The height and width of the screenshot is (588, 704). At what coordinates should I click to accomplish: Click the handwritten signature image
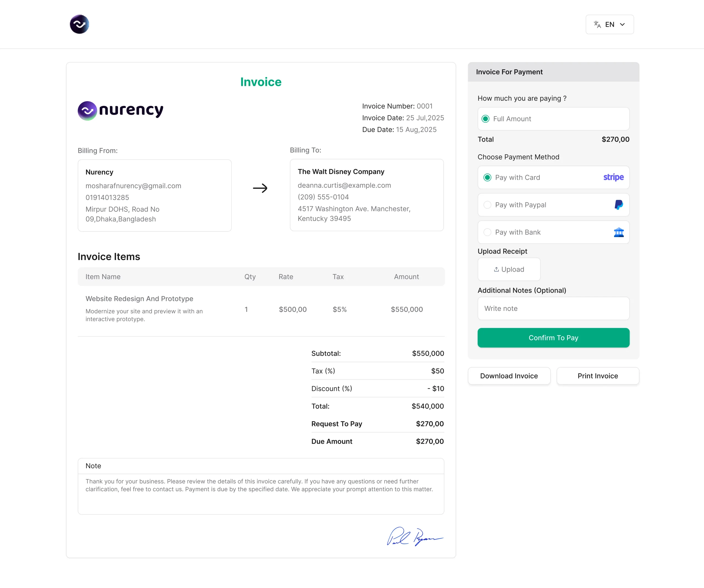click(x=415, y=536)
